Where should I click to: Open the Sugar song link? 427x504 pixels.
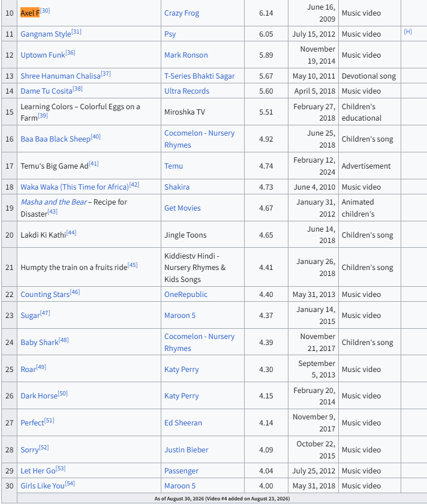pos(30,316)
